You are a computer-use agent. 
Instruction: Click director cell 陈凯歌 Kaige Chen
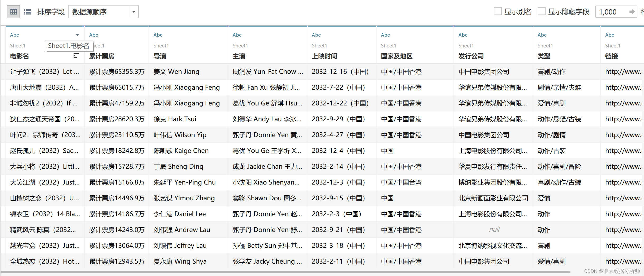(x=188, y=151)
